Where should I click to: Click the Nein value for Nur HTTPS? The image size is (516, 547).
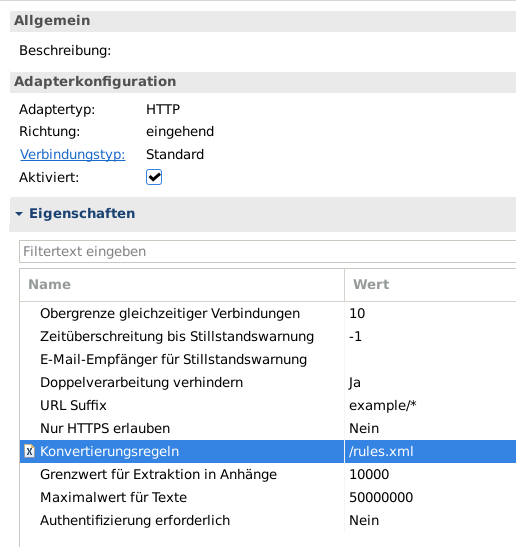point(364,428)
